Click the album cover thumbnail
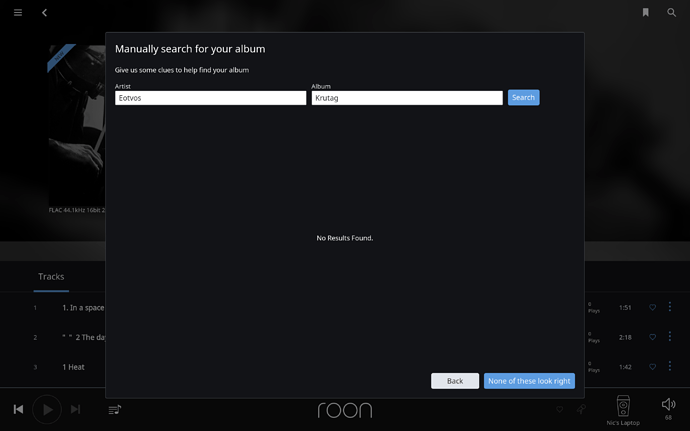The width and height of the screenshot is (690, 431). tap(77, 124)
